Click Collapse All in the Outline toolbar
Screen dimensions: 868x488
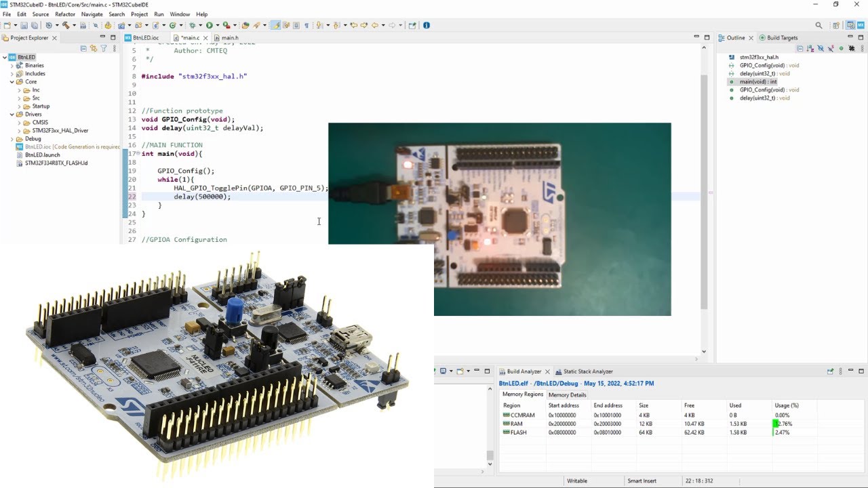(x=800, y=49)
